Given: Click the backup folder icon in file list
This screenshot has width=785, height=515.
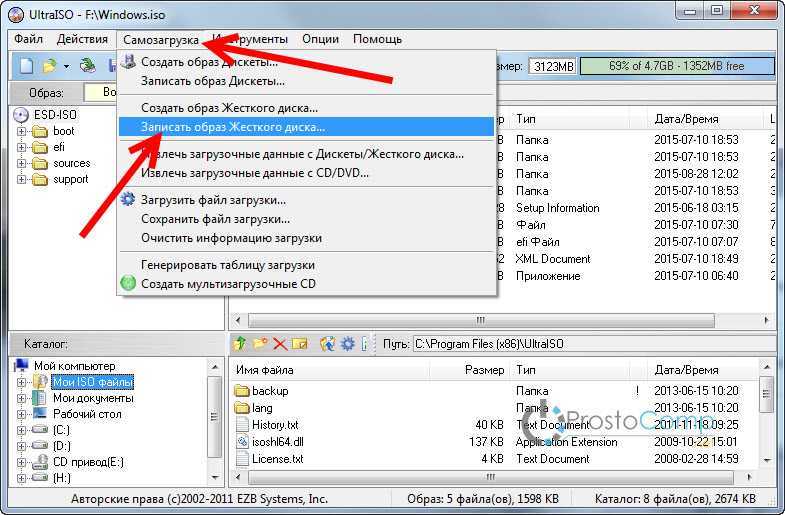Looking at the screenshot, I should pyautogui.click(x=242, y=390).
